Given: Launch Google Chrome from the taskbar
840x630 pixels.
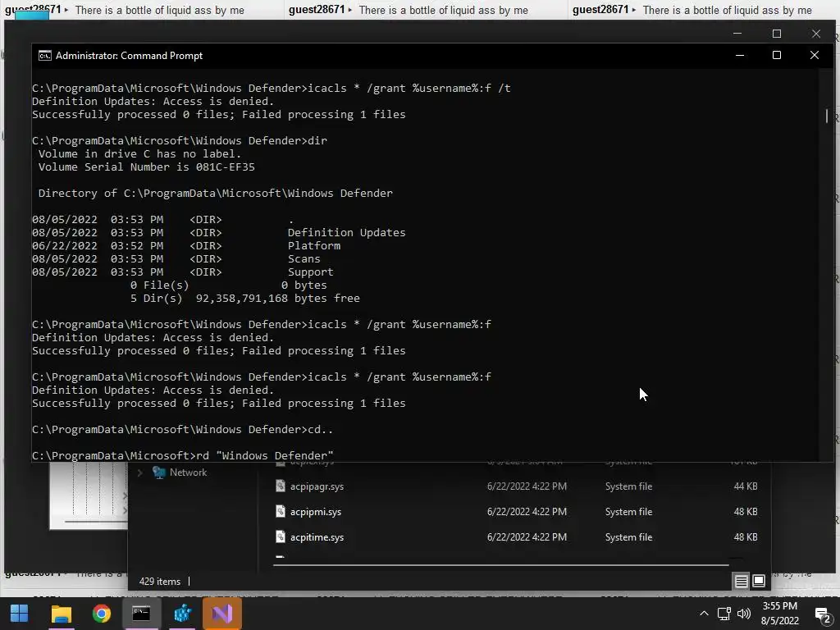Looking at the screenshot, I should pos(101,614).
